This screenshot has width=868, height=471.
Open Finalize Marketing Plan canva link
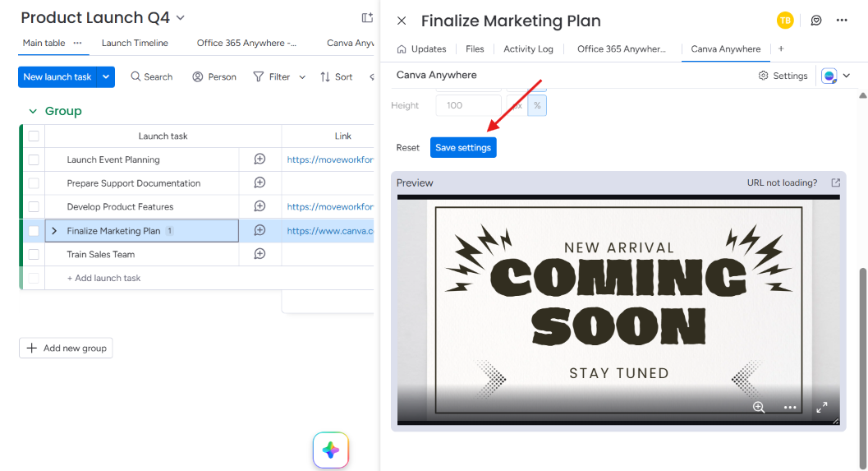(330, 230)
